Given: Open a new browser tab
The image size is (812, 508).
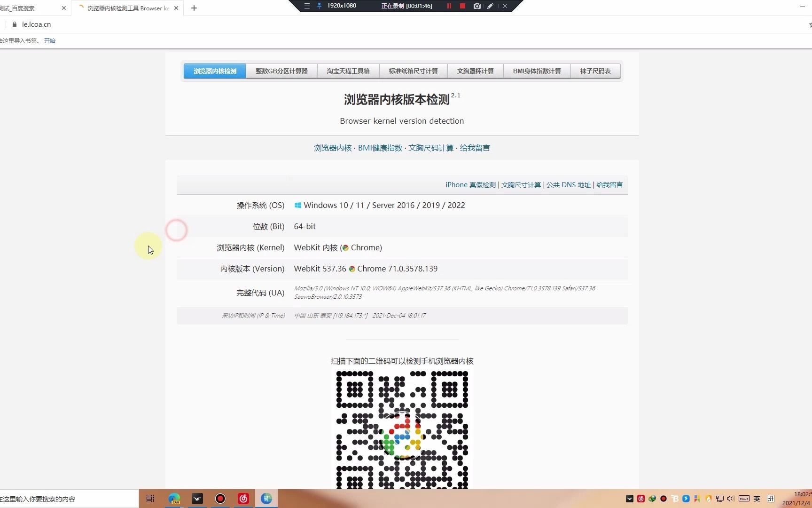Looking at the screenshot, I should 194,8.
